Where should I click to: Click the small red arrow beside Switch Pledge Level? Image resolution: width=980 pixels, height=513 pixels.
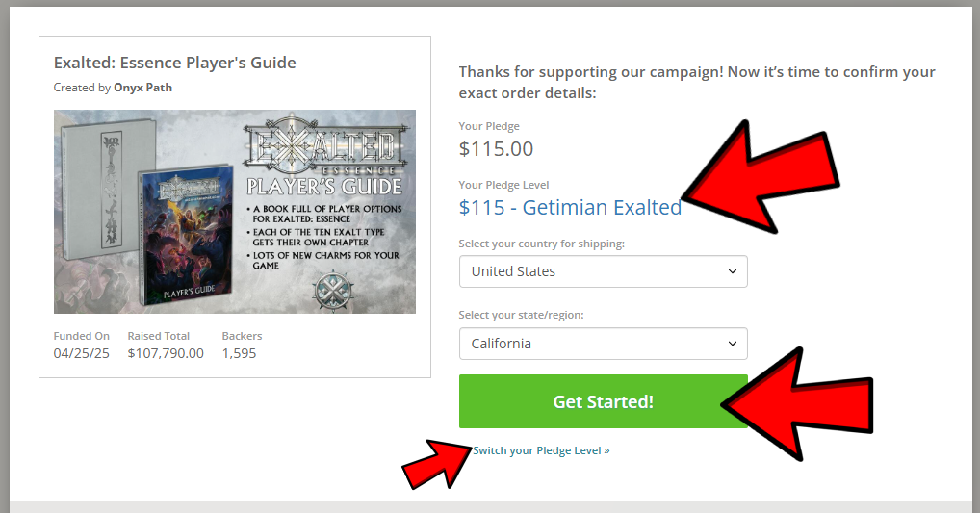pyautogui.click(x=435, y=462)
